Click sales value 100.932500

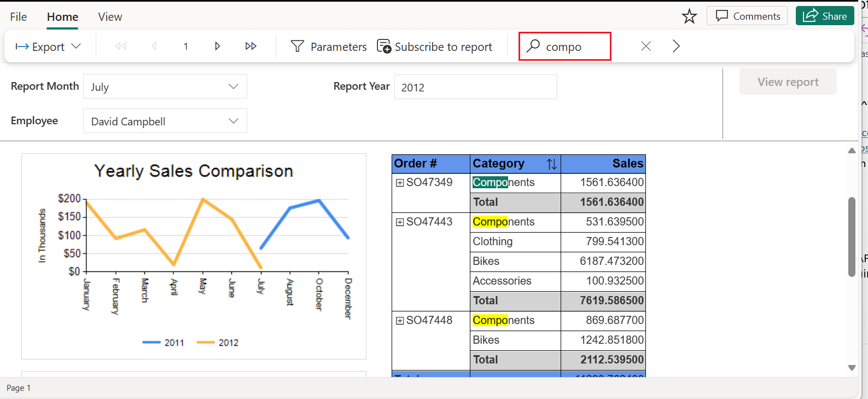[615, 281]
